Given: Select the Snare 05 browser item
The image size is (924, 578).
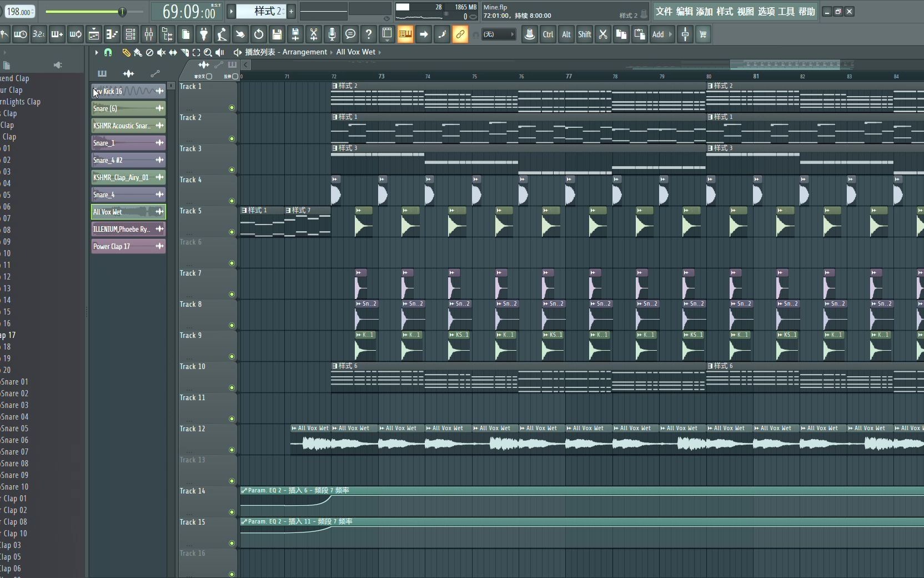Looking at the screenshot, I should click(x=14, y=428).
